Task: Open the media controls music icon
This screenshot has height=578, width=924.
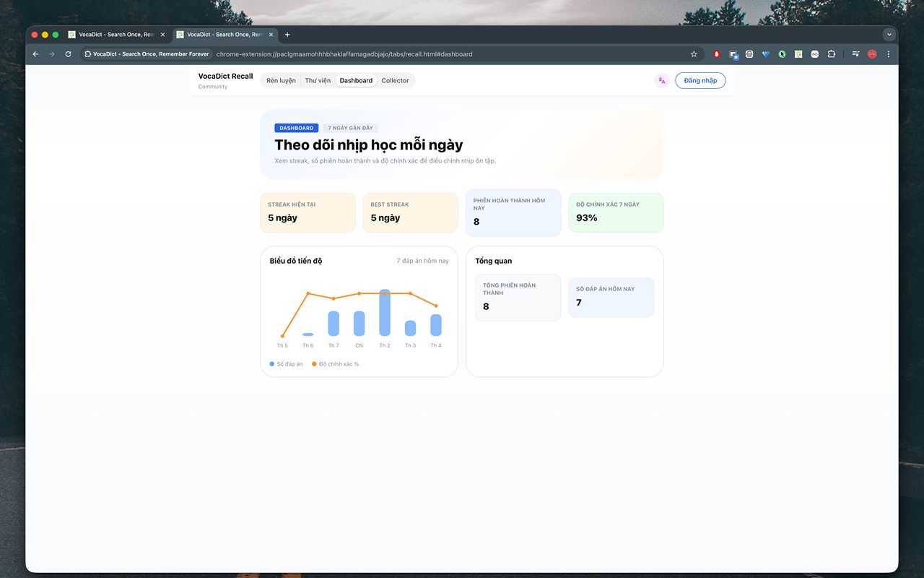Action: pyautogui.click(x=855, y=54)
